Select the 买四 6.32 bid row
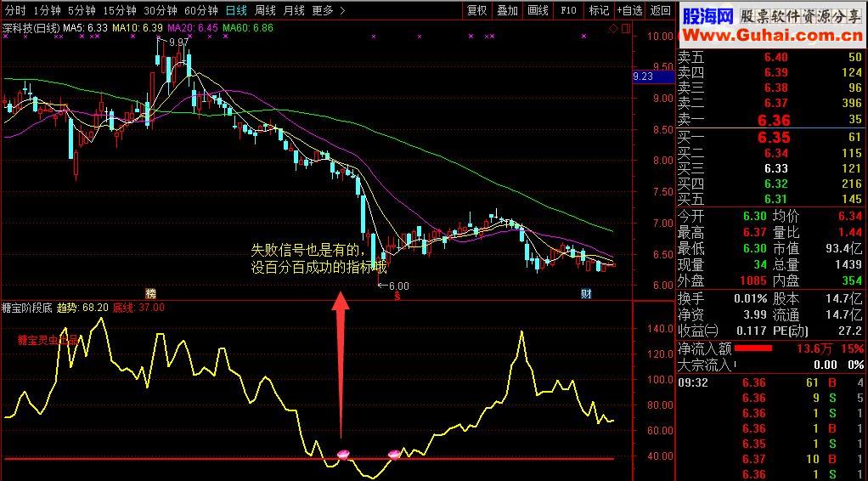The image size is (868, 481). click(x=771, y=184)
